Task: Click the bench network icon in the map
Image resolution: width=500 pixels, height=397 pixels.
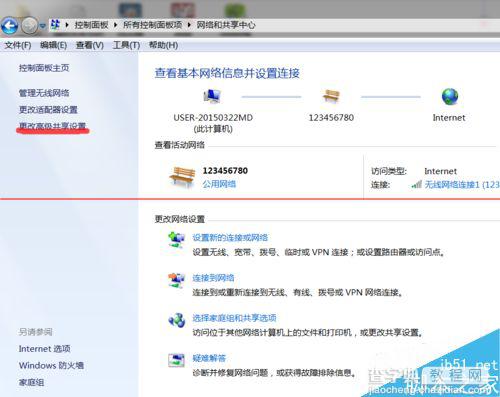Action: (331, 96)
